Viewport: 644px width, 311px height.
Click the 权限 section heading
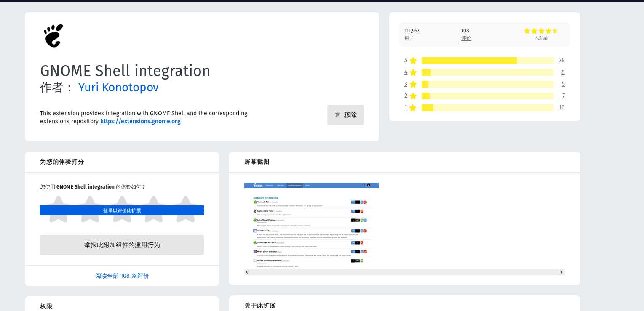(x=46, y=306)
